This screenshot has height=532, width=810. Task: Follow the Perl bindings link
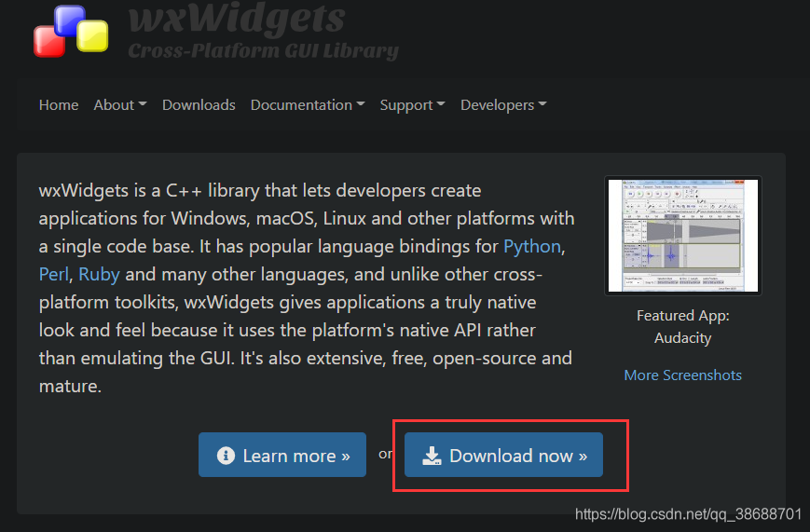tap(54, 274)
